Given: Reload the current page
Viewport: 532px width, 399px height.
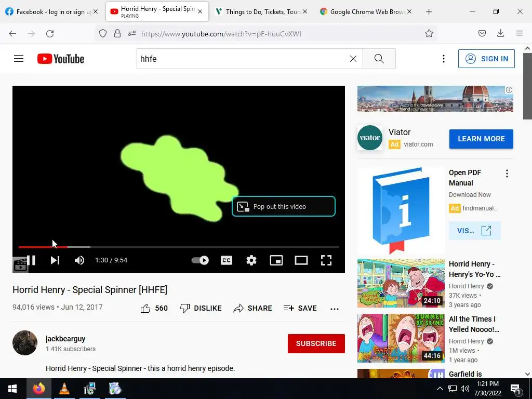Looking at the screenshot, I should [50, 33].
